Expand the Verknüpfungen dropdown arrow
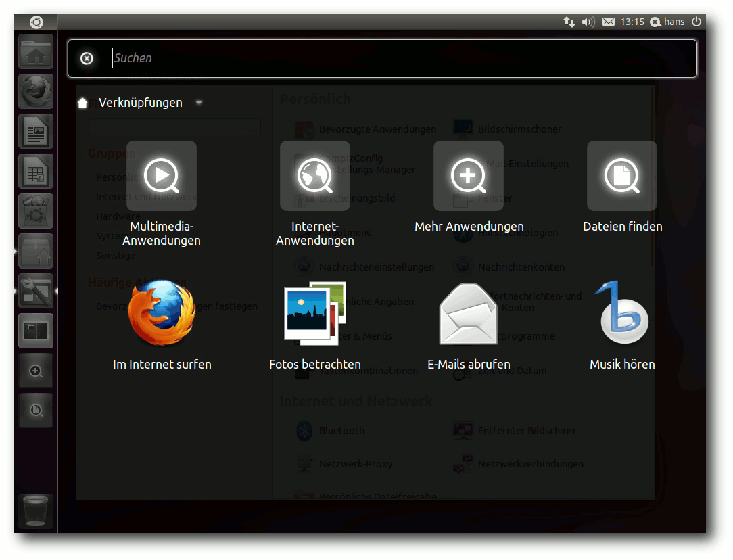Viewport: 733px width, 560px height. tap(199, 102)
